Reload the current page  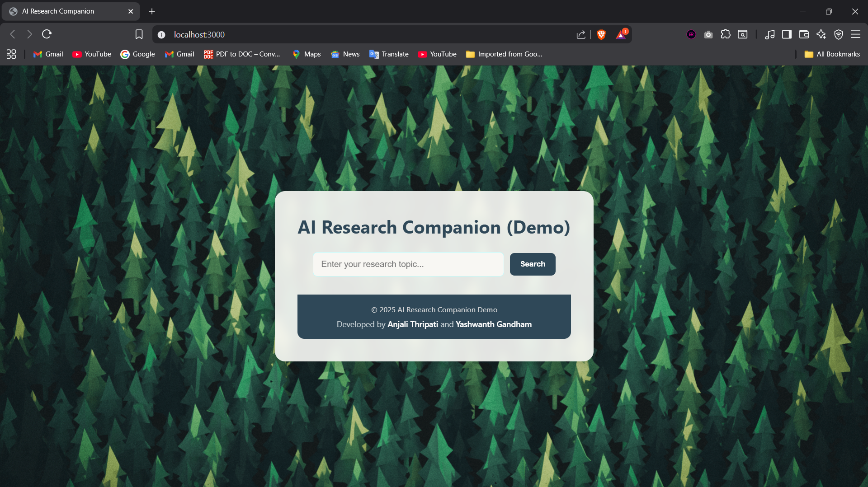pyautogui.click(x=47, y=34)
